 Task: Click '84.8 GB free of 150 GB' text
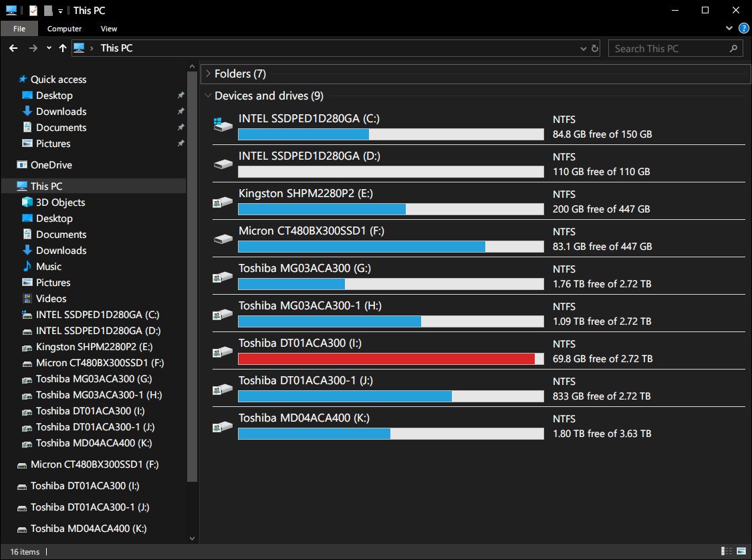pos(602,134)
